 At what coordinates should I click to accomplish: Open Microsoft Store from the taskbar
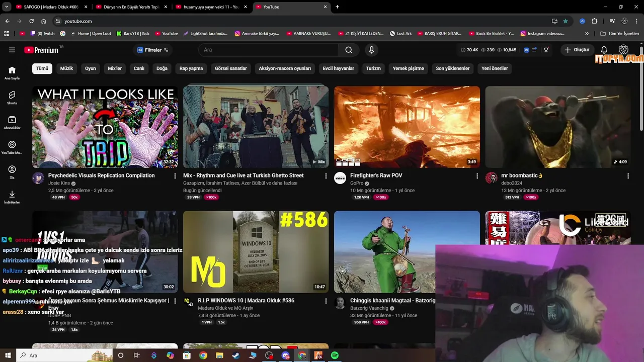pos(187,355)
